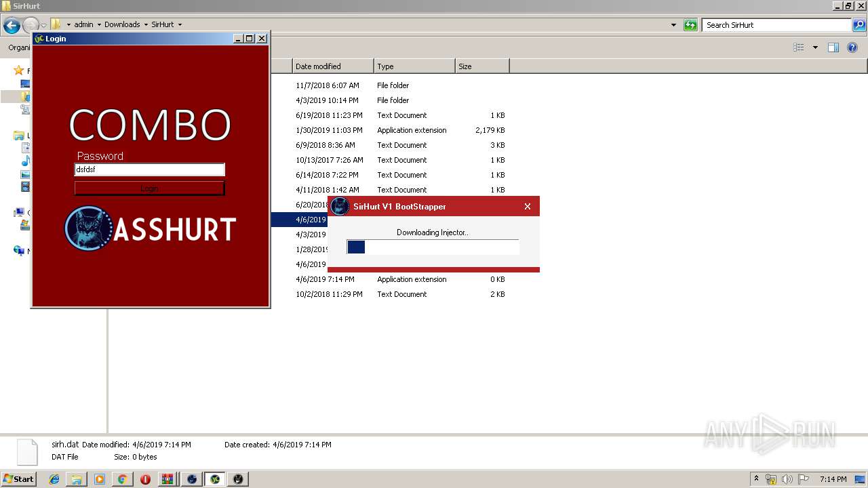This screenshot has width=868, height=488.
Task: Click Downloads in the address breadcrumb
Action: 122,24
